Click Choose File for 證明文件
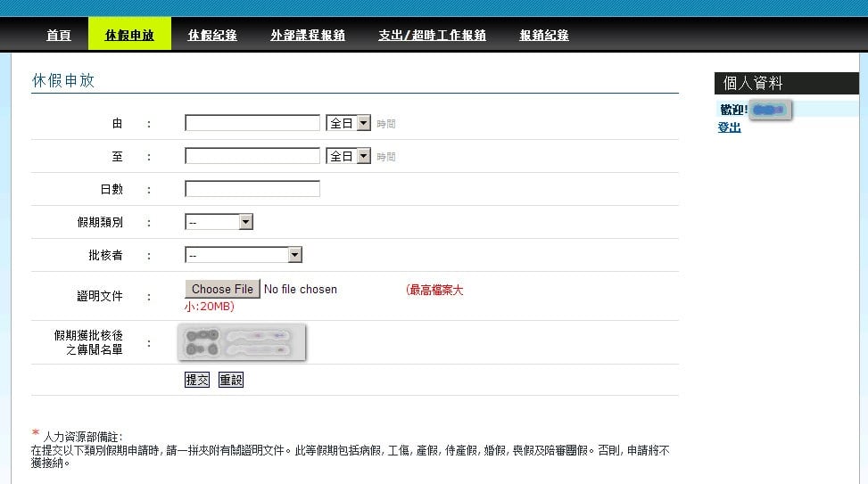This screenshot has width=868, height=484. point(222,289)
